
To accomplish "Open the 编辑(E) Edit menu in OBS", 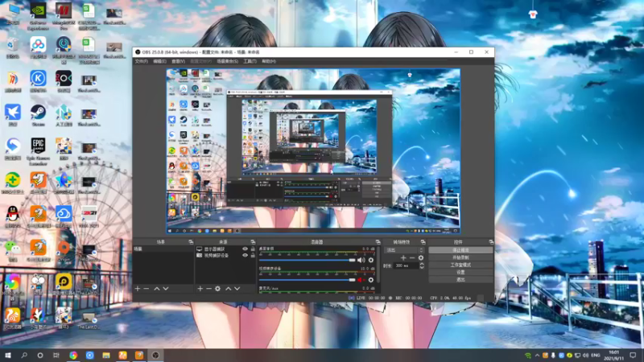I will point(159,61).
